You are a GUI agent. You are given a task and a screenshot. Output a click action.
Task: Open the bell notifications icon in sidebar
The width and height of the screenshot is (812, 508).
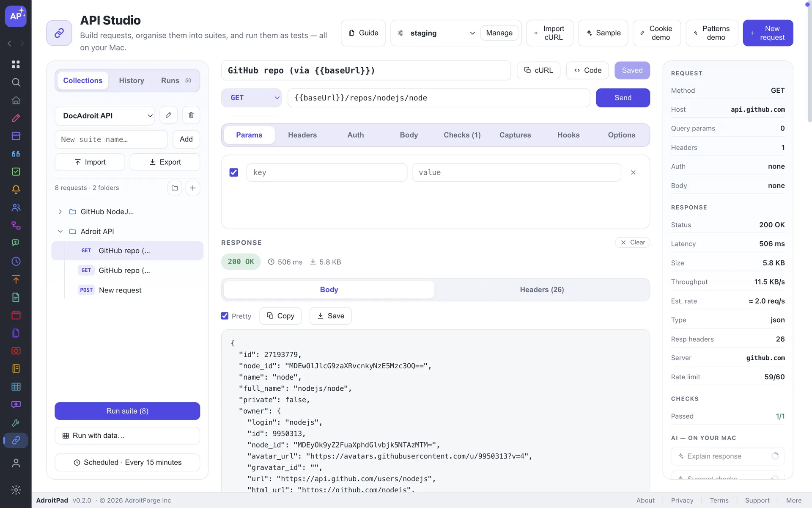pos(16,190)
